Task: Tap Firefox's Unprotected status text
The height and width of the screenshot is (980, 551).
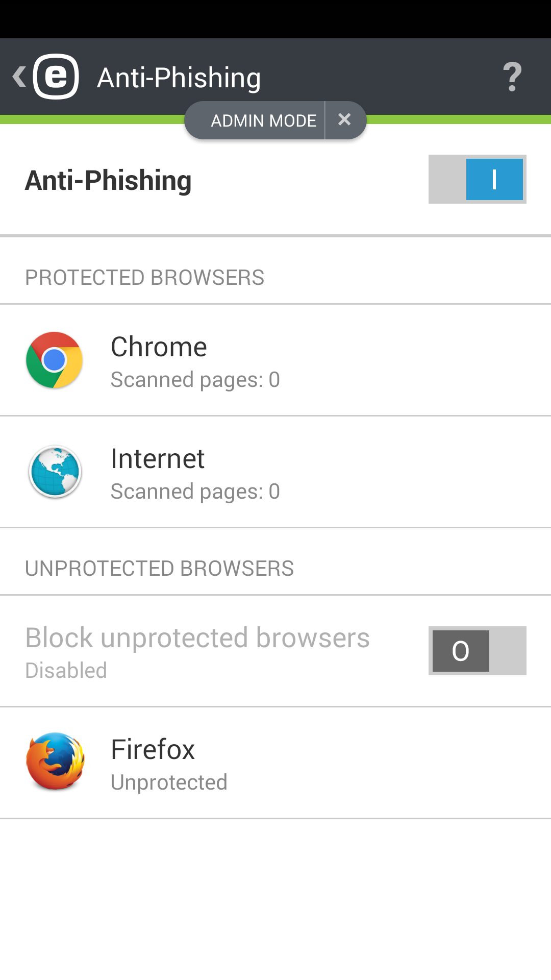Action: (x=169, y=782)
